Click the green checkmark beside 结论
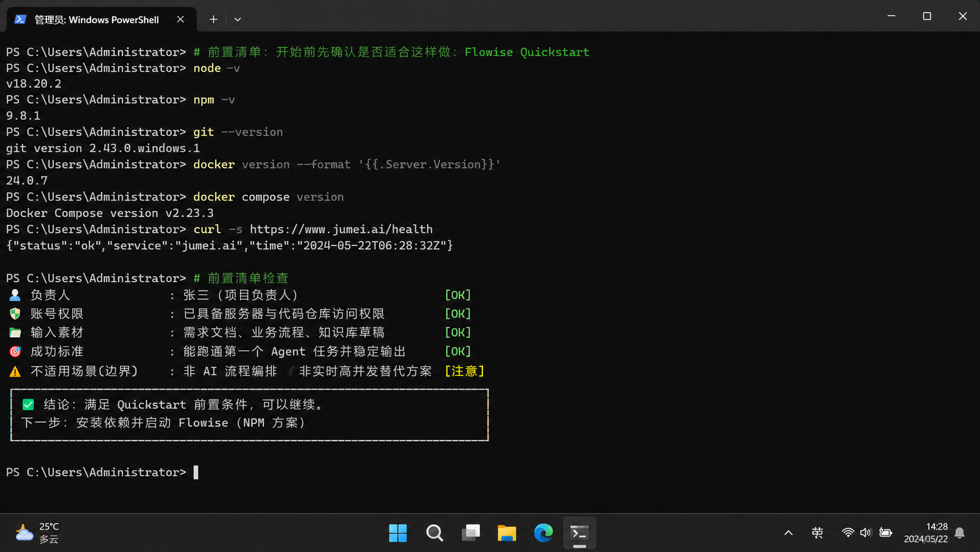 coord(28,405)
